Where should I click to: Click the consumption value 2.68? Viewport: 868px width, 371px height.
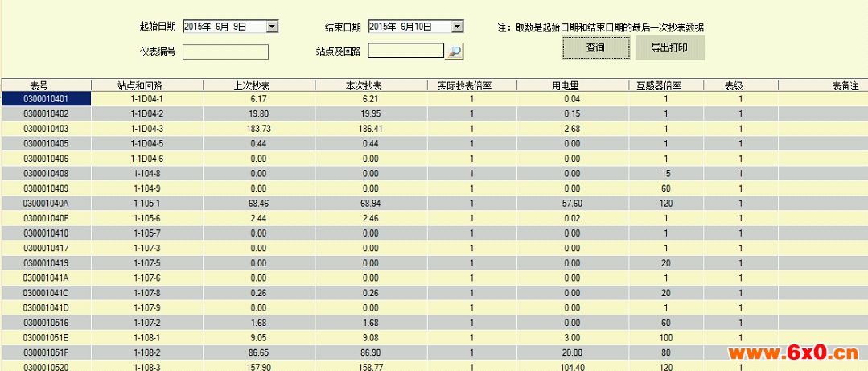point(573,129)
